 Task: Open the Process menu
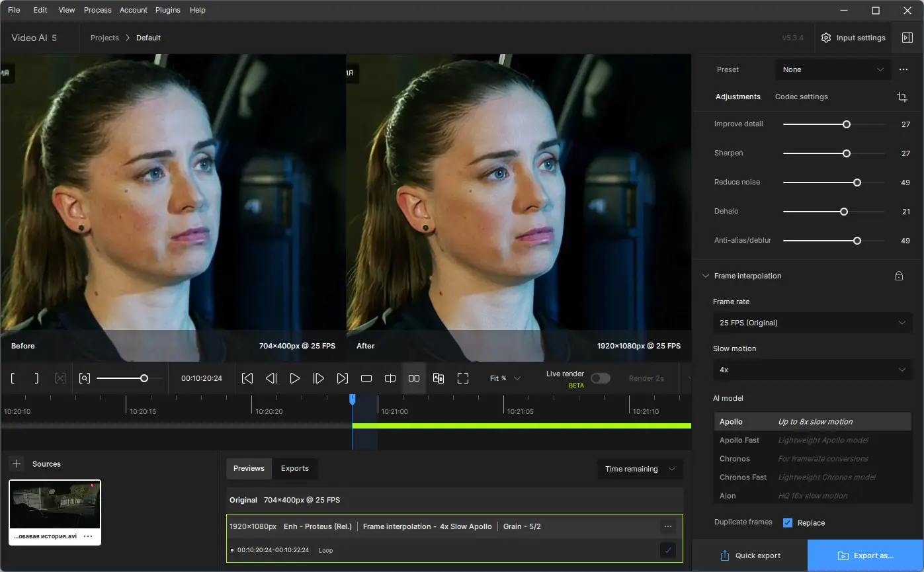tap(98, 10)
